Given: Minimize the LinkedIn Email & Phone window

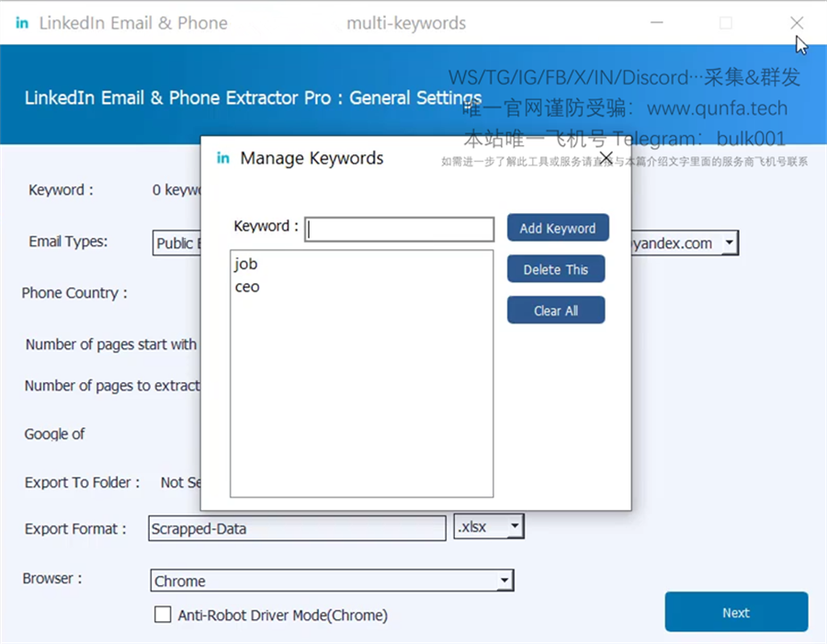Looking at the screenshot, I should tap(657, 23).
